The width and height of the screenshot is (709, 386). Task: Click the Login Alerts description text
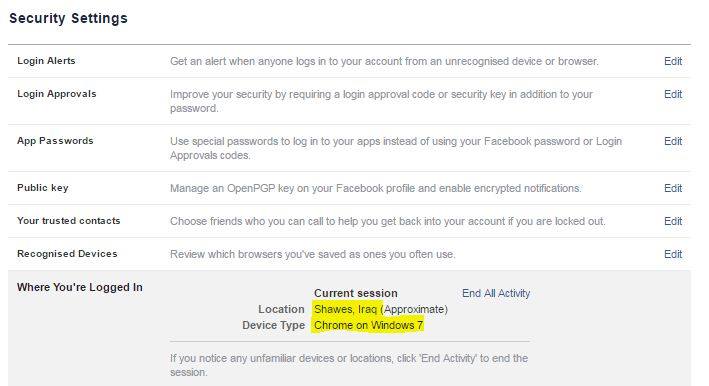point(384,61)
